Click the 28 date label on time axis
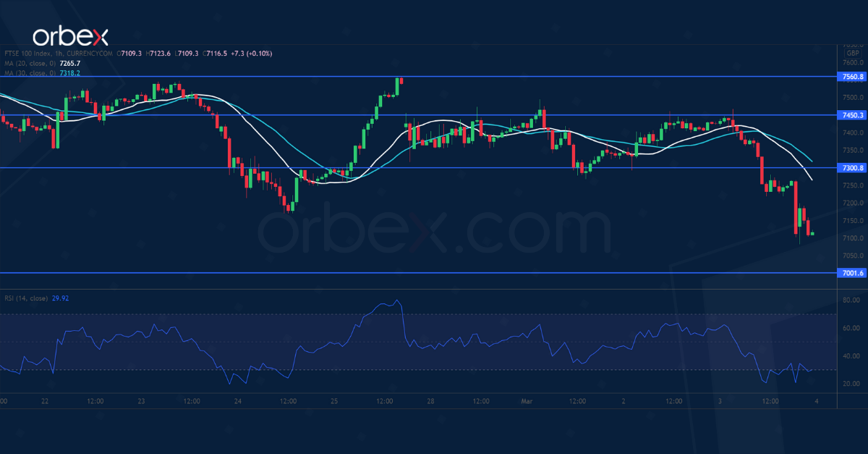 coord(431,400)
